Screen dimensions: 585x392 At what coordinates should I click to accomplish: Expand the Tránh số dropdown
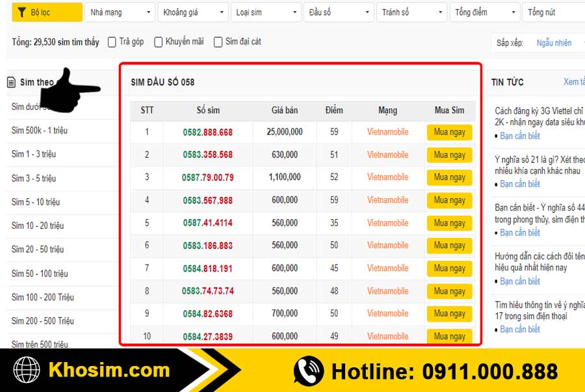(411, 12)
